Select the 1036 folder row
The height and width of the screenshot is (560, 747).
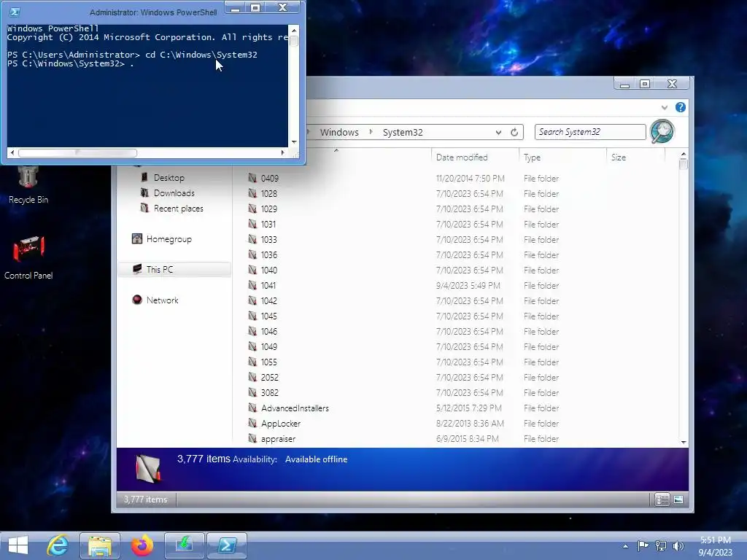pos(403,254)
